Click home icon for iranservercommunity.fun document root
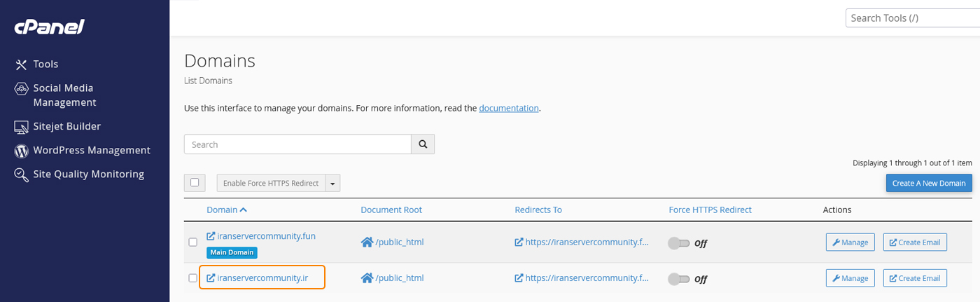Screen dimensions: 980x302 (367, 242)
